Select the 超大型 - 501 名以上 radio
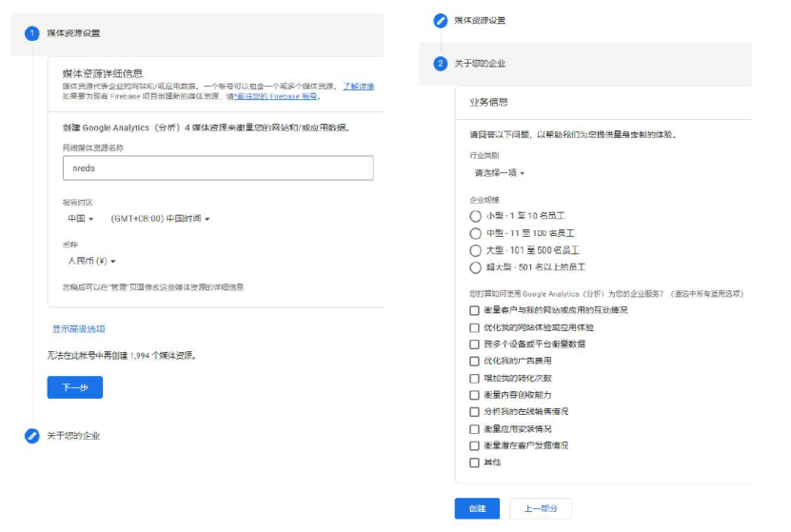Screen dimensions: 791x532 (475, 267)
